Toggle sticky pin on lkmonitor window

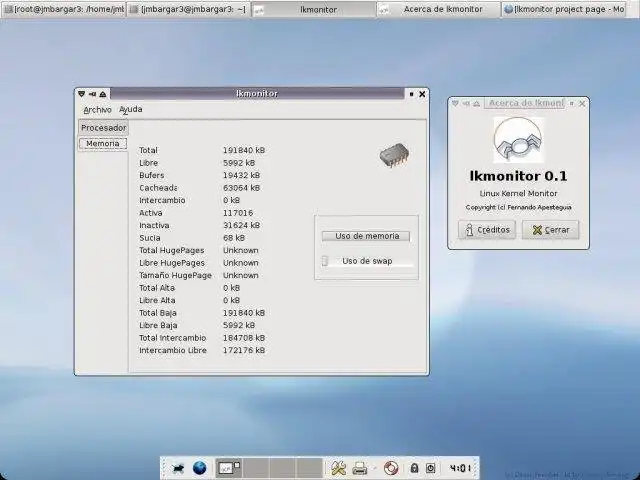coord(92,94)
